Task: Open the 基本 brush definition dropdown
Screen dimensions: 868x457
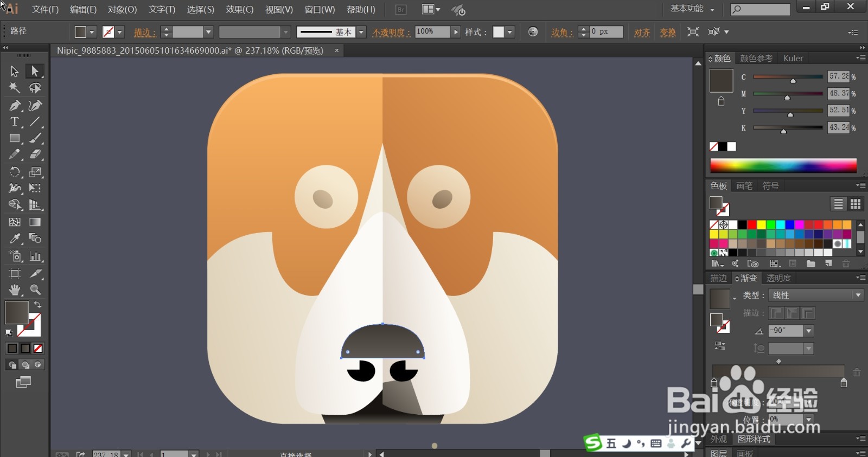Action: coord(362,32)
